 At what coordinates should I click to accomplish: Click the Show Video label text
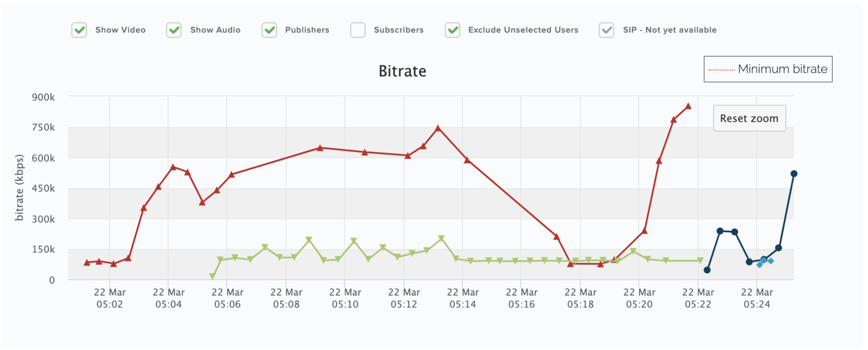coord(120,30)
